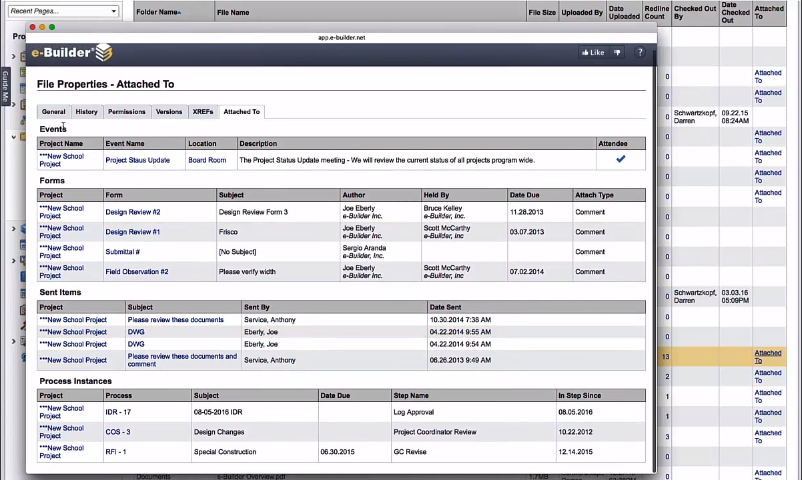
Task: Click the e-Builder logo in the header
Action: [x=71, y=53]
